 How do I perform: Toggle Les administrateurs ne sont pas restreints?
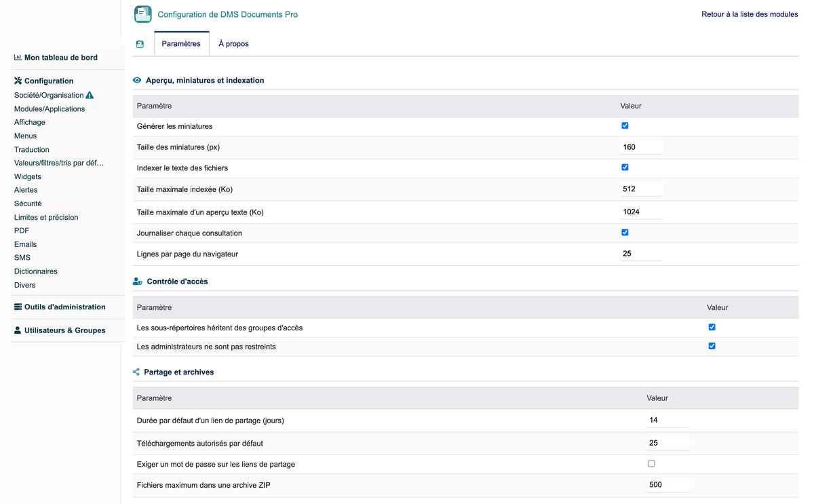[x=712, y=346]
